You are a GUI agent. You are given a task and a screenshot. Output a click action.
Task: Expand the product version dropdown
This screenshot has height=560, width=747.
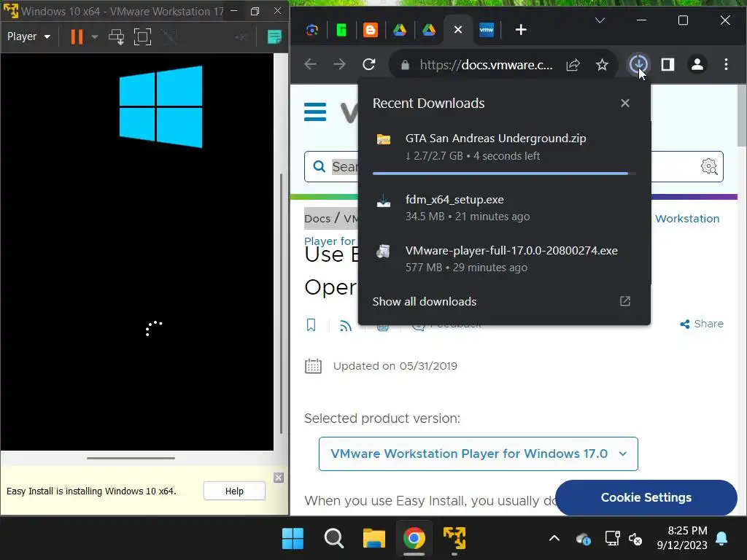[479, 454]
